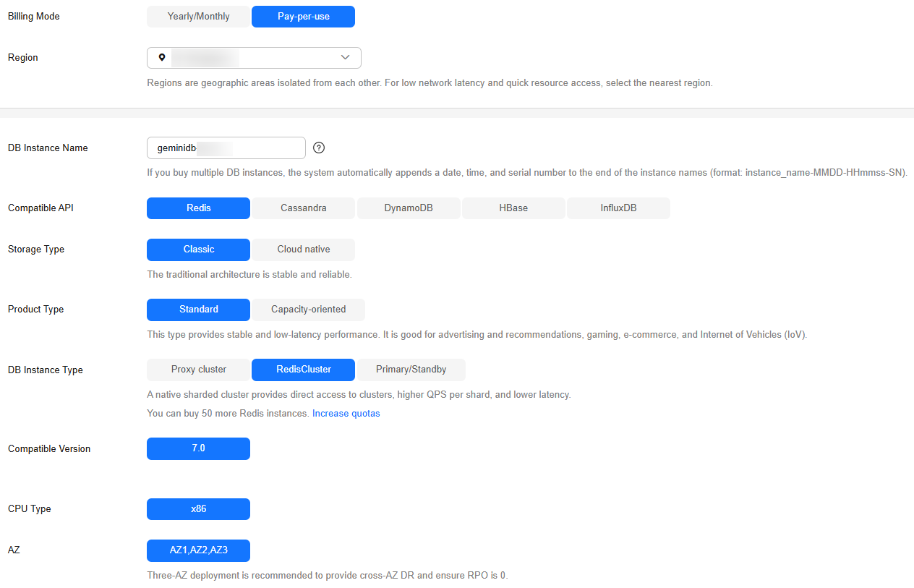Choose HBase compatible API
The image size is (914, 588).
(513, 208)
